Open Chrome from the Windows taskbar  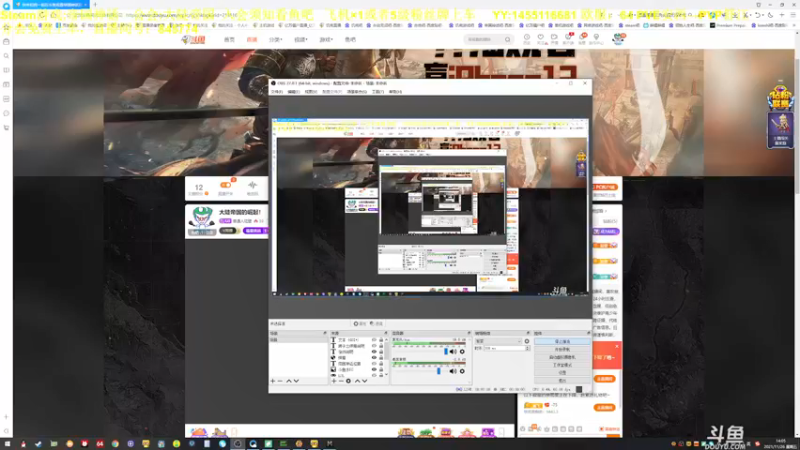[x=115, y=444]
